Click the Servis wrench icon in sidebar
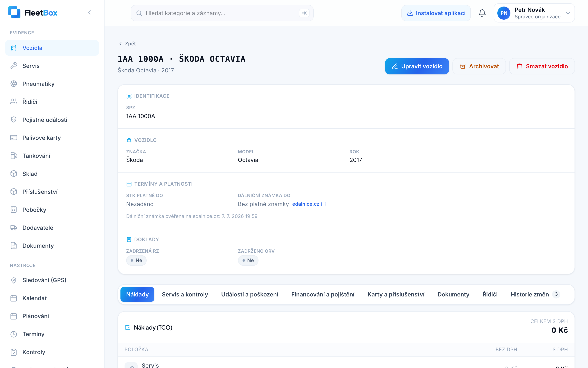The image size is (588, 368). coord(14,66)
